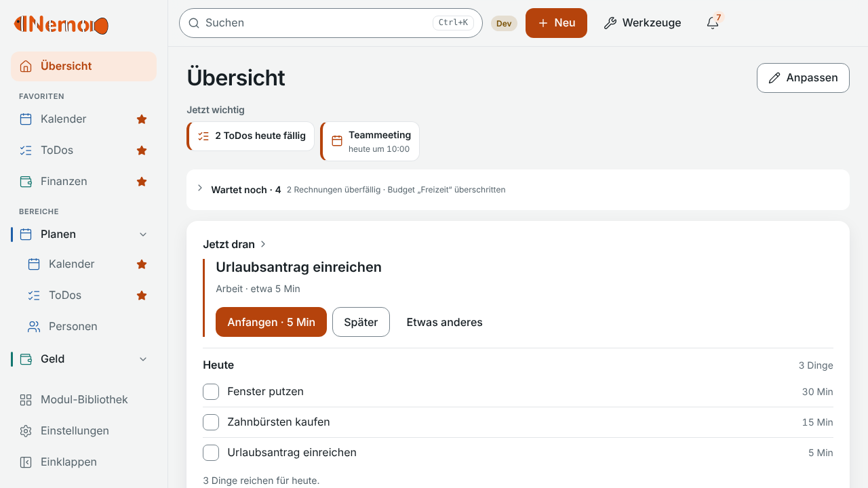Click the Geld section label
Screen dimensions: 868x488
click(53, 359)
